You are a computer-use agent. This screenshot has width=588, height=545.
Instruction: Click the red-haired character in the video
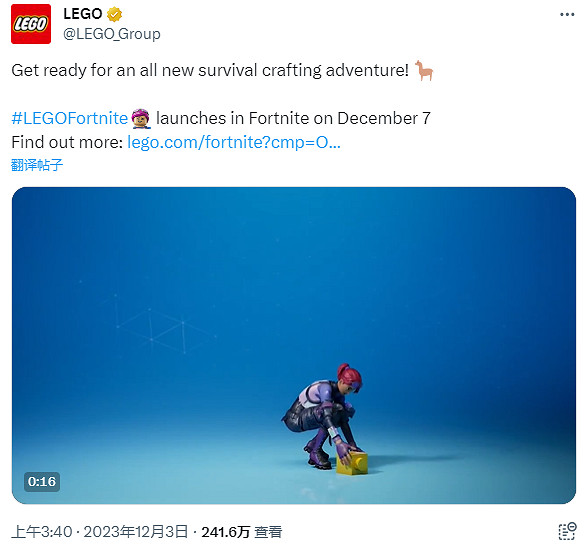point(322,416)
